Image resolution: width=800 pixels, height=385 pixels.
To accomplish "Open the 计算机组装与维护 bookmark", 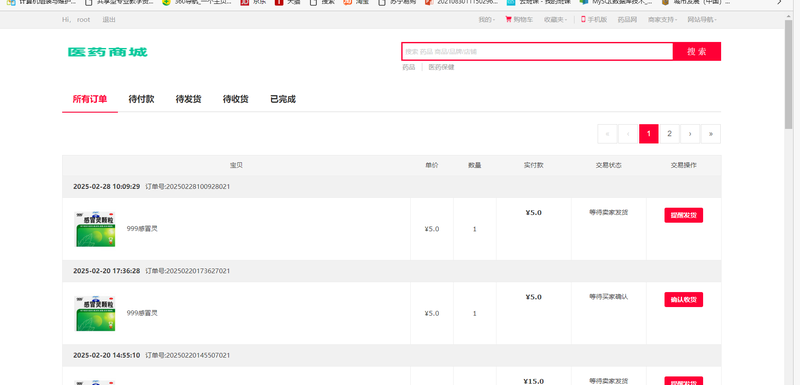I will (41, 2).
